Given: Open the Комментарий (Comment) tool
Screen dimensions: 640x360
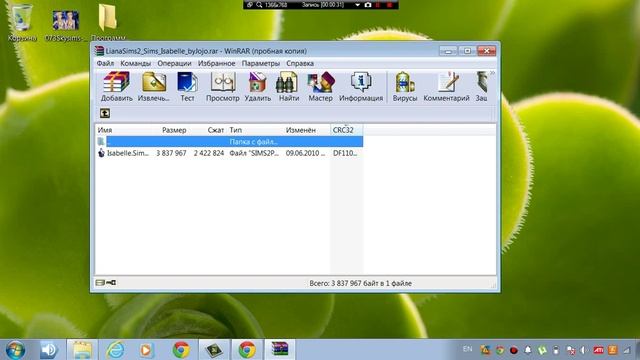Looking at the screenshot, I should [446, 86].
